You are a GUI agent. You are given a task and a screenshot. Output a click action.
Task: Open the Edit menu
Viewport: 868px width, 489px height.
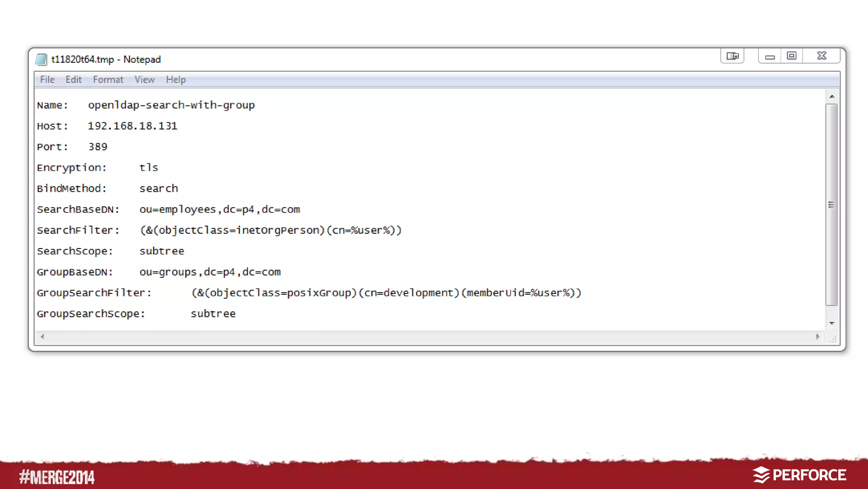coord(73,80)
